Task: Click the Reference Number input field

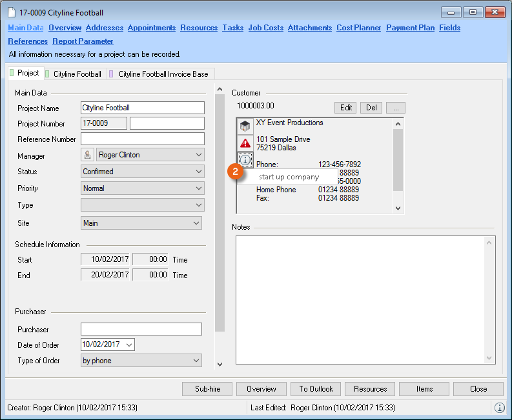Action: tap(142, 139)
